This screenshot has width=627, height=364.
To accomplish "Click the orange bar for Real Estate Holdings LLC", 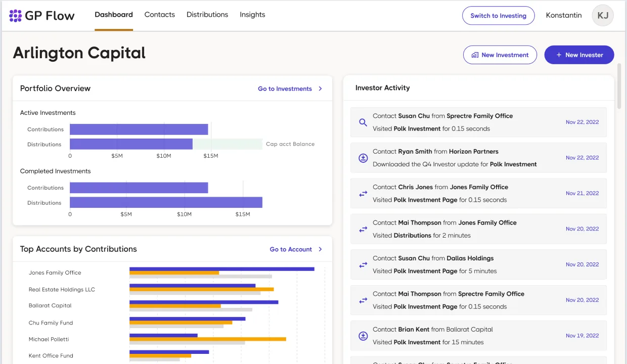I will tap(201, 289).
